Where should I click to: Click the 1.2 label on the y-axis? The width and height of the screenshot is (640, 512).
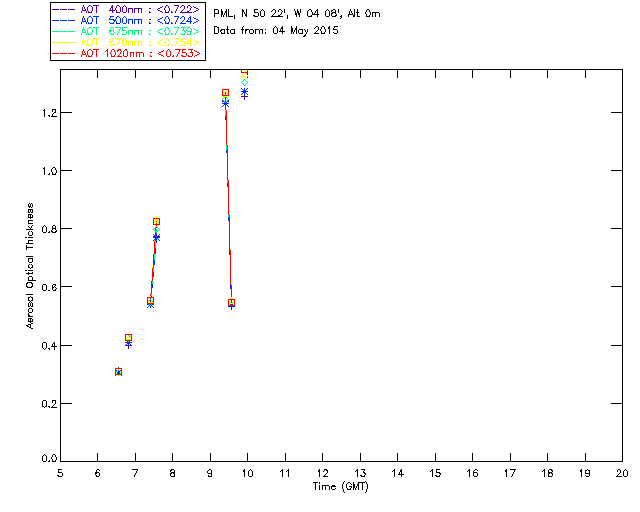pyautogui.click(x=49, y=113)
